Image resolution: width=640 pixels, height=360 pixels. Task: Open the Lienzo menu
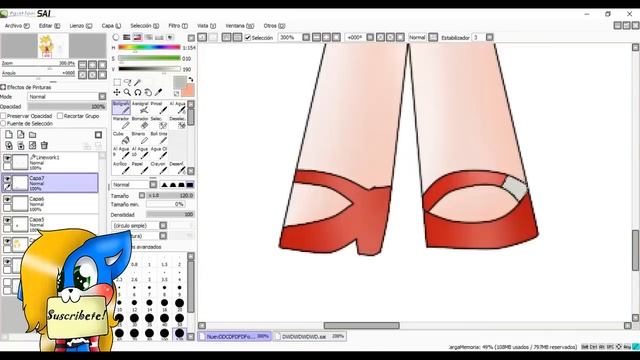(80, 26)
